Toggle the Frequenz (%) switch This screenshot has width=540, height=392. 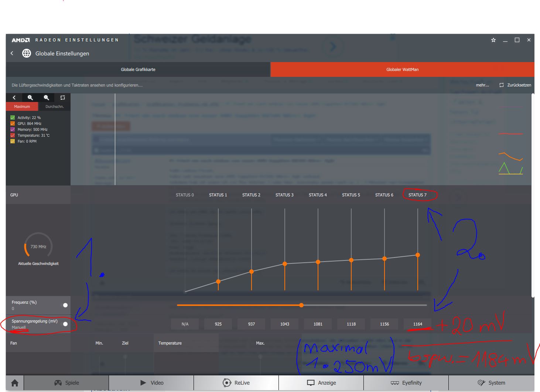[65, 305]
